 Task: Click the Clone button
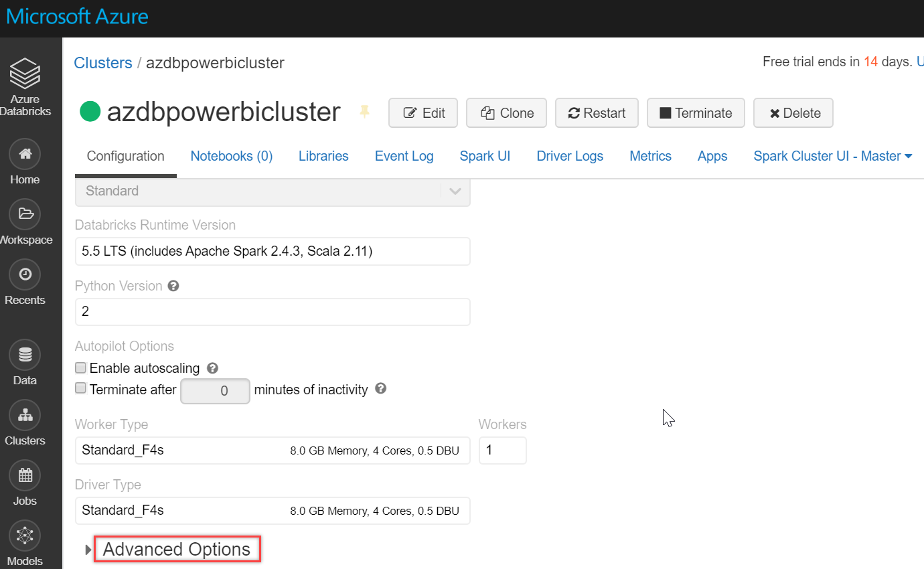point(507,113)
